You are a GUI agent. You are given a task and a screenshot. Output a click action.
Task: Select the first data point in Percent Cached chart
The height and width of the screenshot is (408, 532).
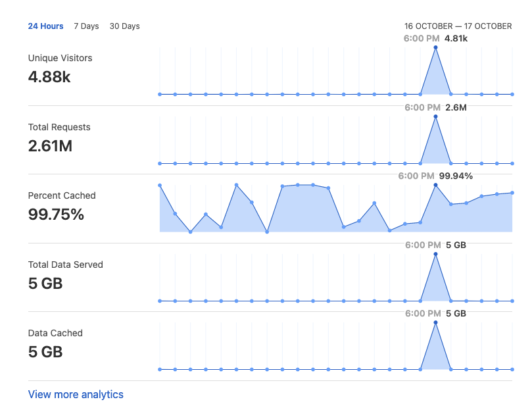click(x=160, y=186)
